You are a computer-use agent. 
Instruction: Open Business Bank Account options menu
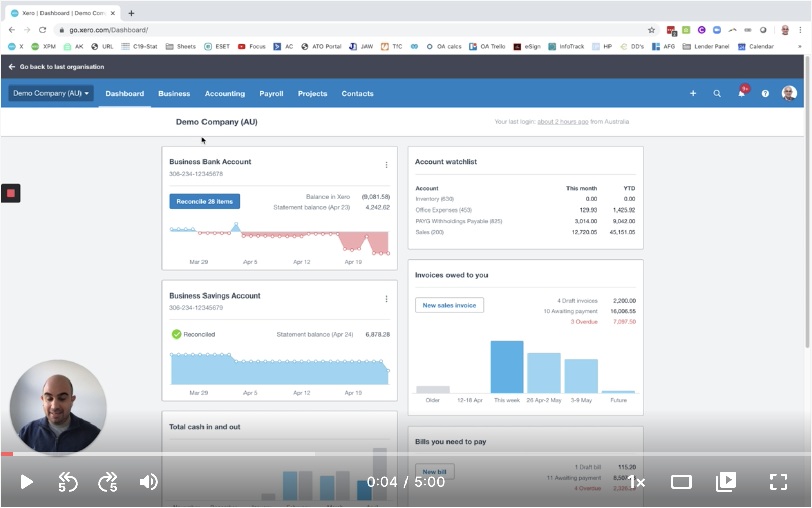coord(386,165)
